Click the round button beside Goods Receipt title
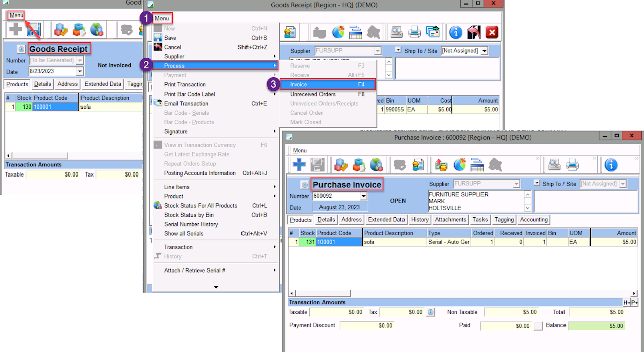Image resolution: width=644 pixels, height=352 pixels. coord(21,49)
